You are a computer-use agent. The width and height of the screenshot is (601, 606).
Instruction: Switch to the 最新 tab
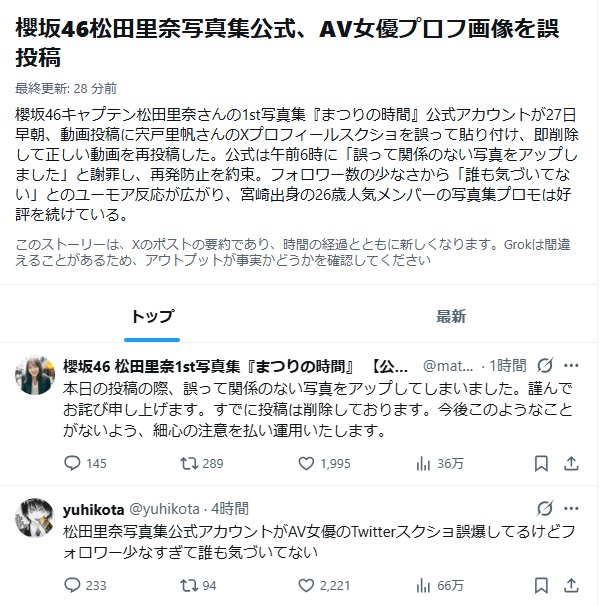451,317
